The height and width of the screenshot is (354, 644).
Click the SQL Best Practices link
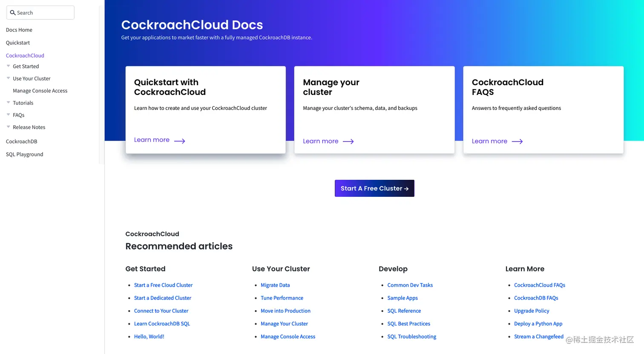click(x=408, y=324)
